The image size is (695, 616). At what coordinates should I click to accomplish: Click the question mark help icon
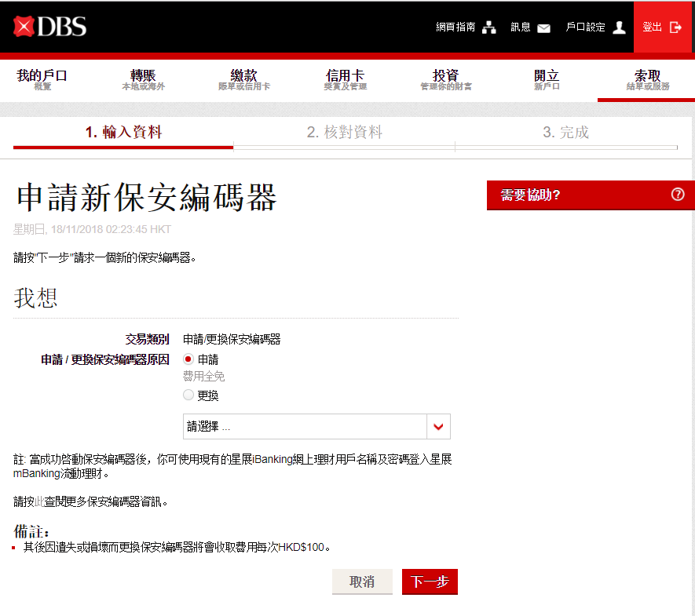pyautogui.click(x=678, y=195)
